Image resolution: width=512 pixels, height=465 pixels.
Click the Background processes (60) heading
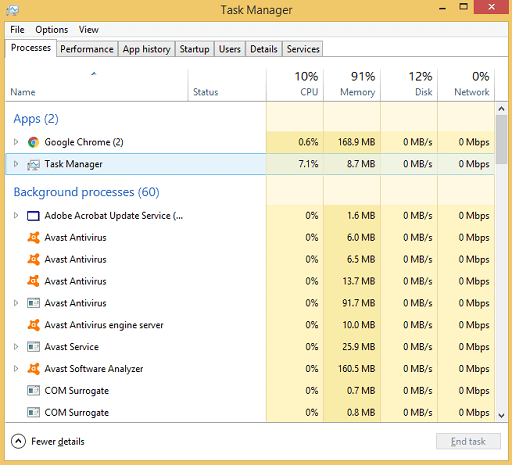[87, 192]
